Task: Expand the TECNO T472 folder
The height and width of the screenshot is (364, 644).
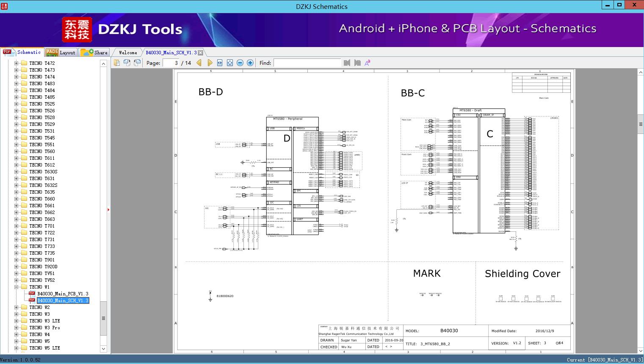Action: [16, 63]
